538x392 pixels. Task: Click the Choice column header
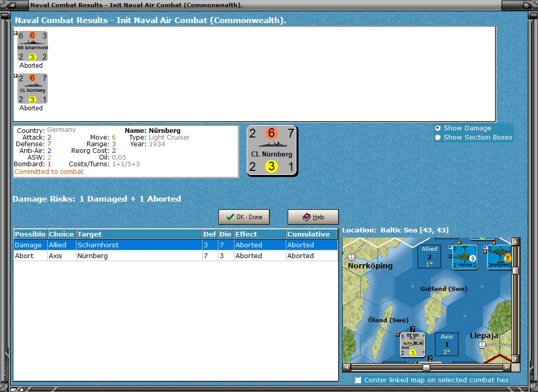62,234
